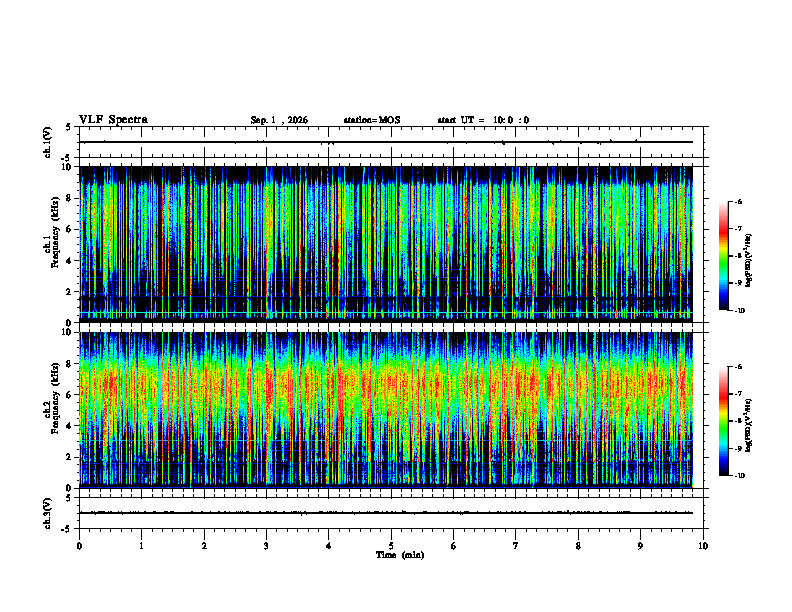Image resolution: width=792 pixels, height=612 pixels.
Task: Click the ch.1(V) waveform panel label
Action: pyautogui.click(x=48, y=142)
